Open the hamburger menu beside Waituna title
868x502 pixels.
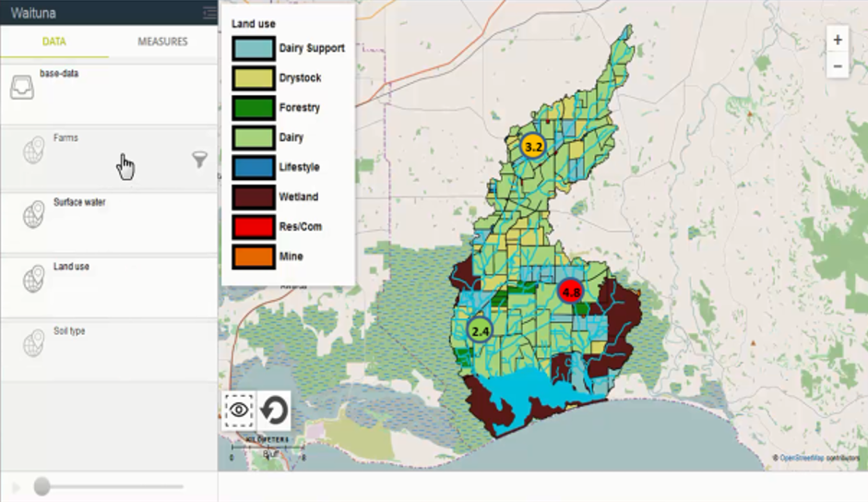click(x=209, y=12)
